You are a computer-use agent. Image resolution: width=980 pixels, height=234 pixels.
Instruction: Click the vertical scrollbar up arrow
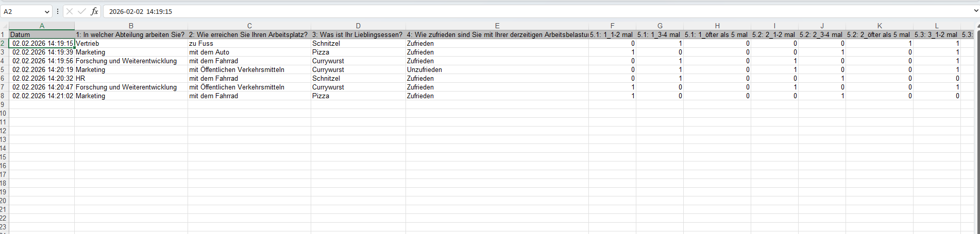977,26
